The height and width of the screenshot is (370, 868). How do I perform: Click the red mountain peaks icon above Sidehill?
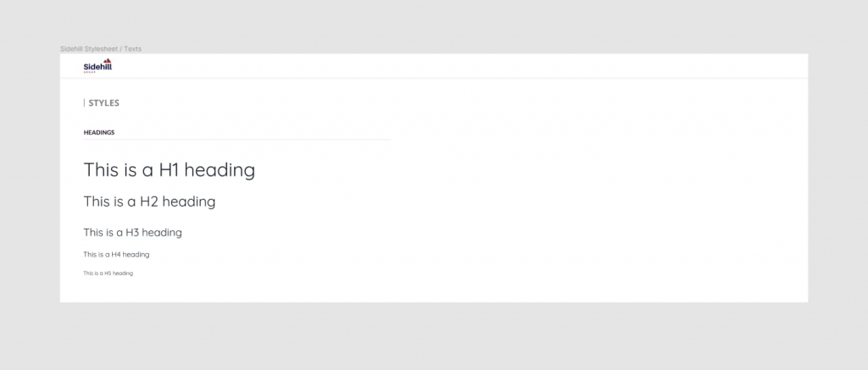108,60
